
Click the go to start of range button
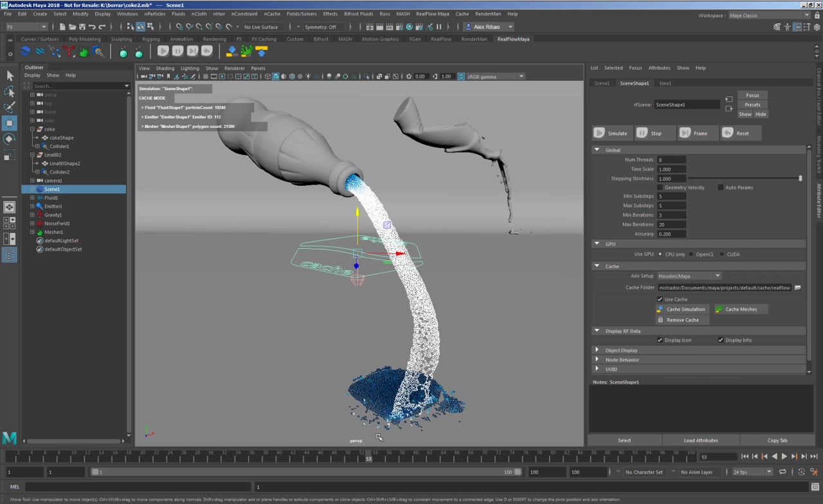(745, 456)
